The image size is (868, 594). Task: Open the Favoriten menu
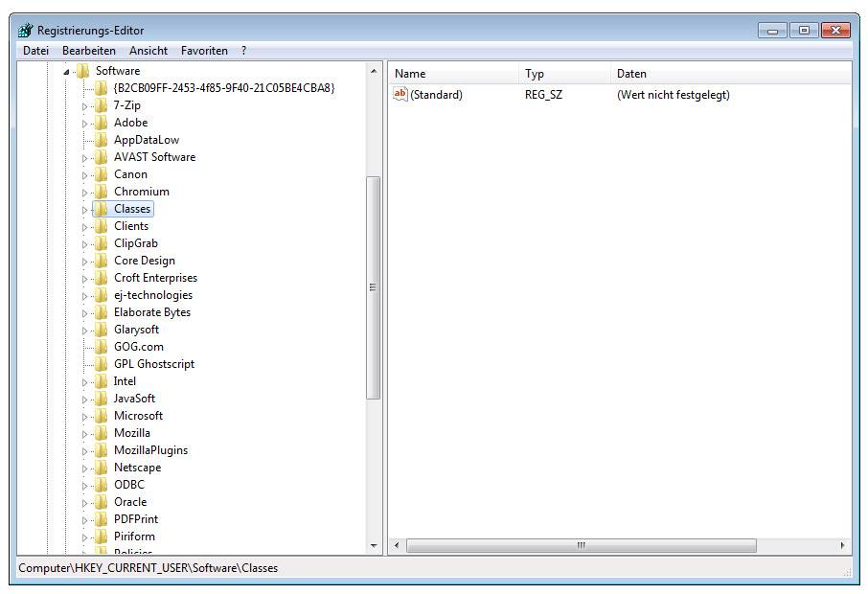[204, 51]
